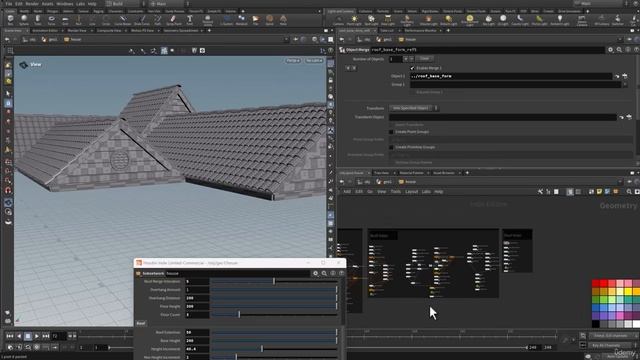The image size is (640, 360).
Task: Toggle Create Primitive Groups checkbox
Action: 391,147
